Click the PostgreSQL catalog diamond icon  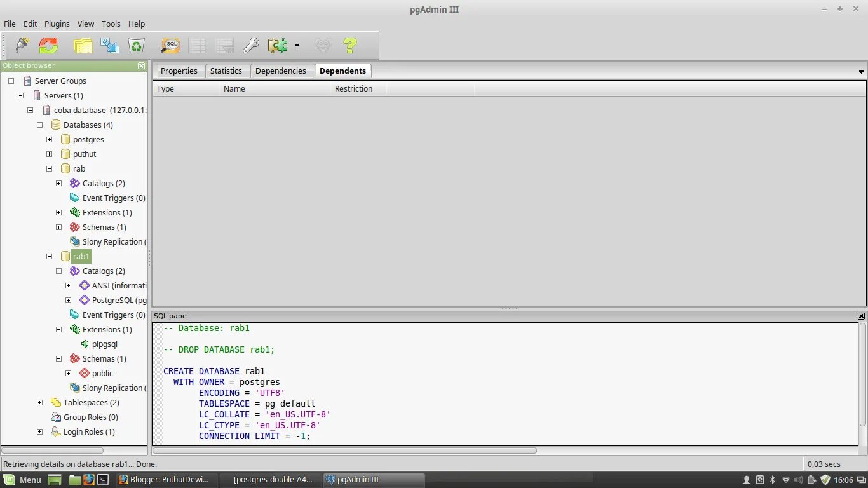[85, 300]
